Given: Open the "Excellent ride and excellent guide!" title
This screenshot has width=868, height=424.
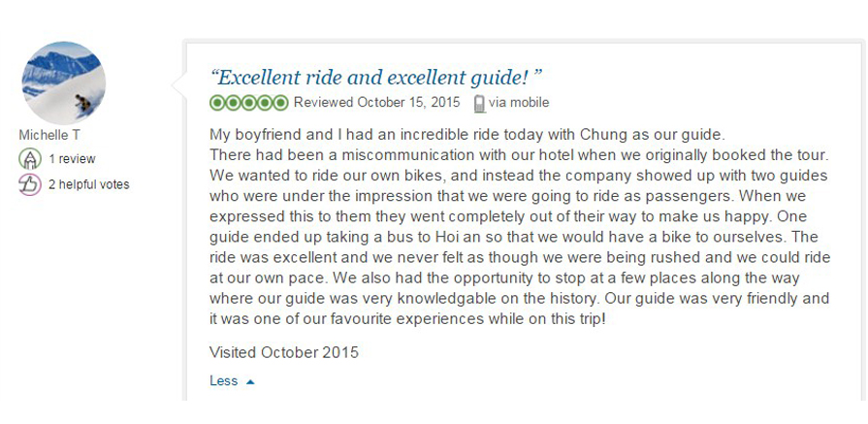Looking at the screenshot, I should (375, 77).
